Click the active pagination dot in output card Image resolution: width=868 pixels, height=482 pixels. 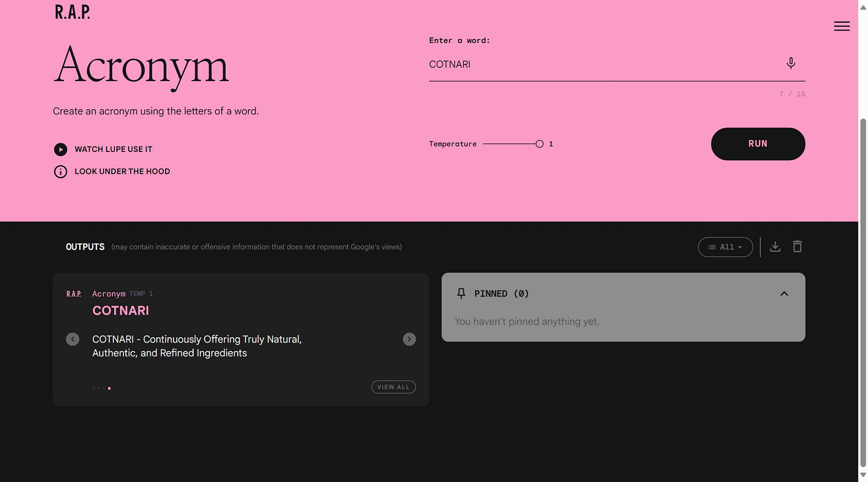(x=109, y=388)
